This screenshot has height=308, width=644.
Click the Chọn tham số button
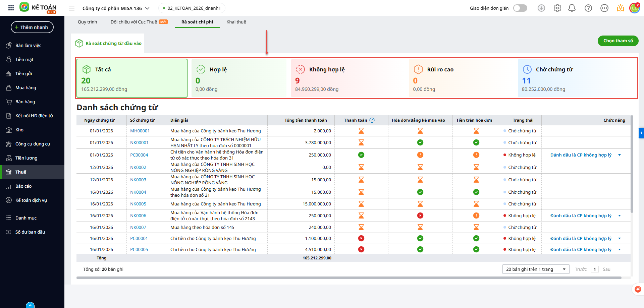click(x=618, y=41)
